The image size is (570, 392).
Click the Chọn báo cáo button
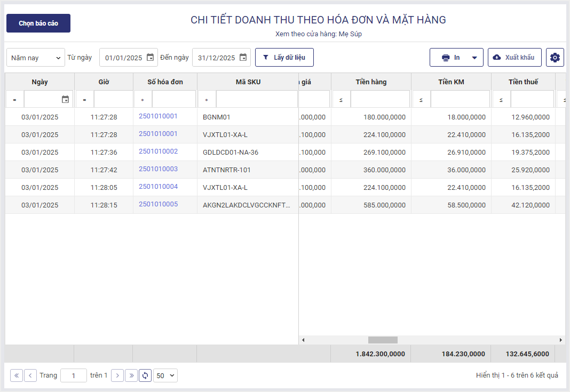(x=38, y=23)
